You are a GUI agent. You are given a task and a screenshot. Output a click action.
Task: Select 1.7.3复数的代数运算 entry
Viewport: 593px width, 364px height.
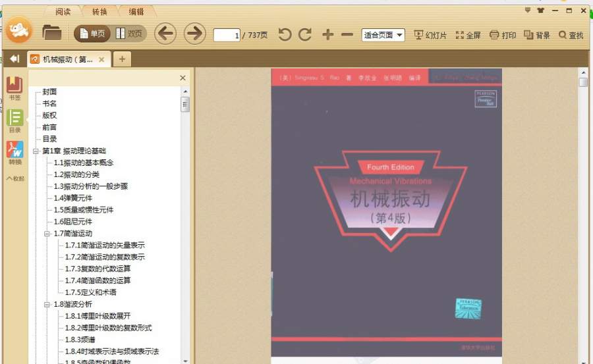coord(98,269)
